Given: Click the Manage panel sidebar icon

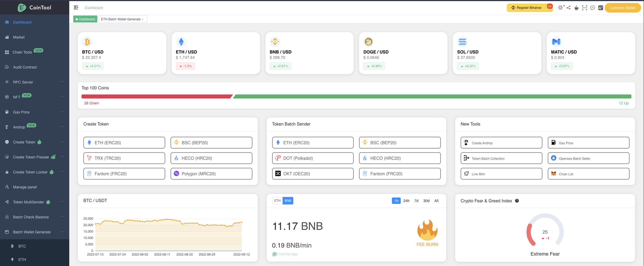Looking at the screenshot, I should (7, 187).
